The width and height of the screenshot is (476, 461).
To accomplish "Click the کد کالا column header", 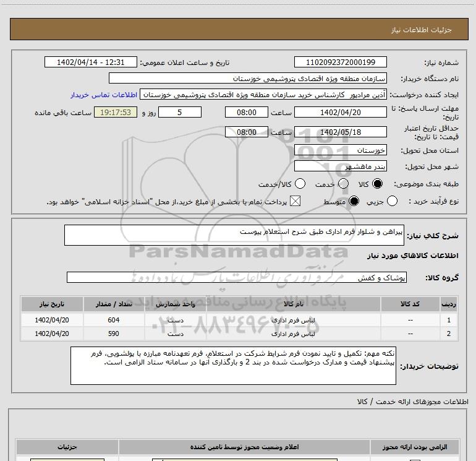I will pyautogui.click(x=410, y=304).
